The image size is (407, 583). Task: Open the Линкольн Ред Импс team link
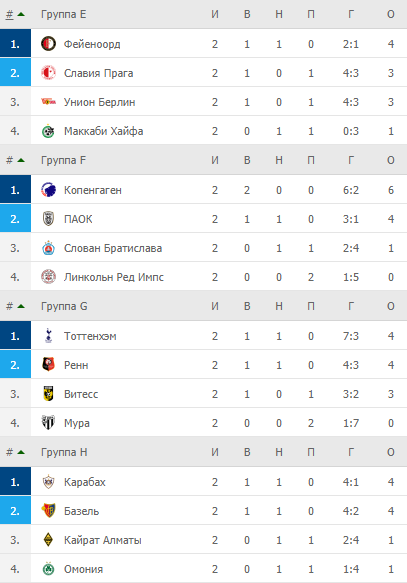coord(114,277)
